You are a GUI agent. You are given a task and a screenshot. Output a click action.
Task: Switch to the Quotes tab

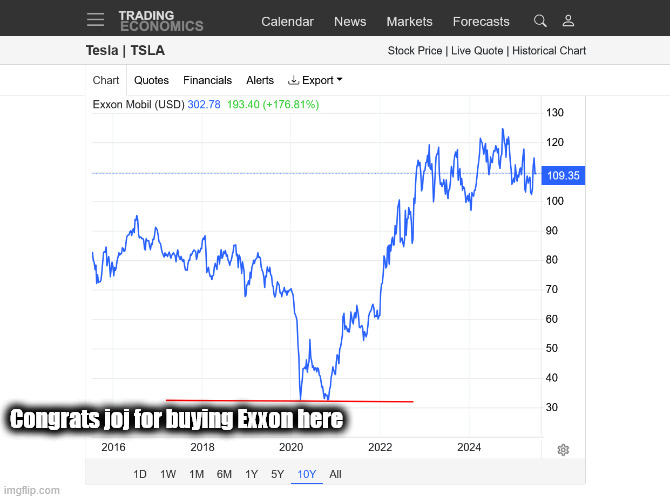point(151,80)
